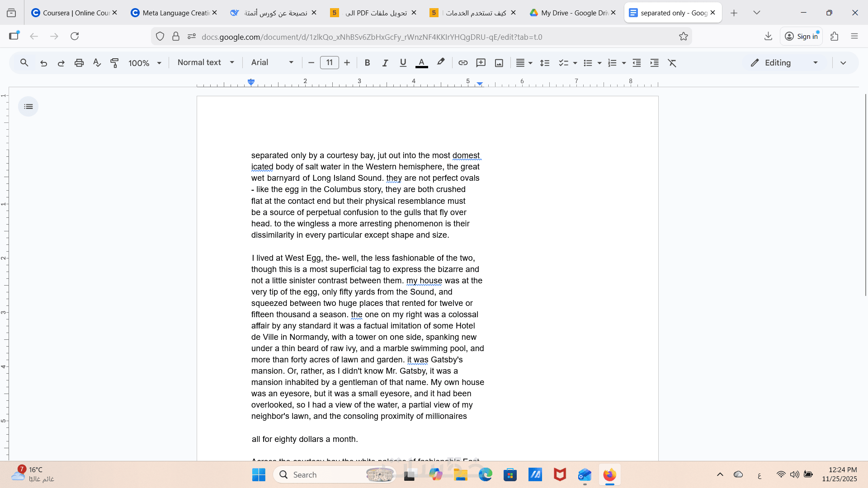868x488 pixels.
Task: Click the Spelling and grammar check icon
Action: (97, 63)
